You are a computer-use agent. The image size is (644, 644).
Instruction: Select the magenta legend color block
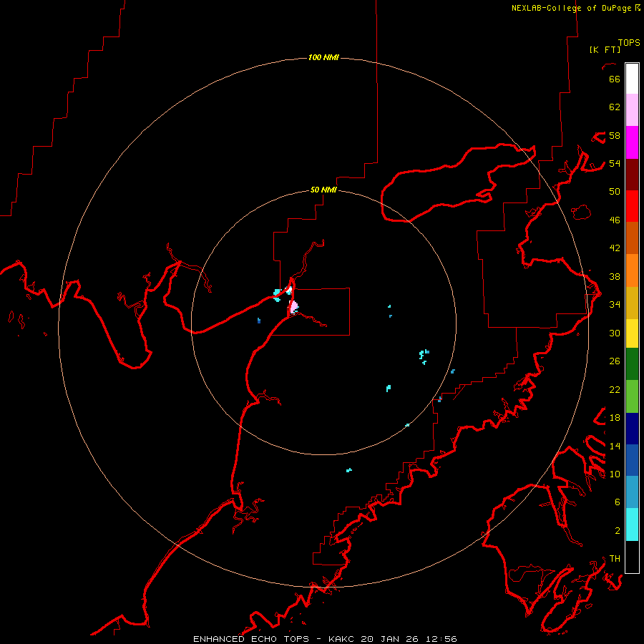click(632, 142)
